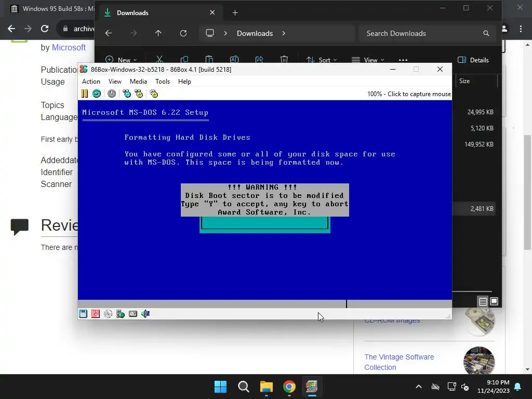The width and height of the screenshot is (532, 399).
Task: Click the blue floppy disk status icon in 86Box
Action: [83, 314]
